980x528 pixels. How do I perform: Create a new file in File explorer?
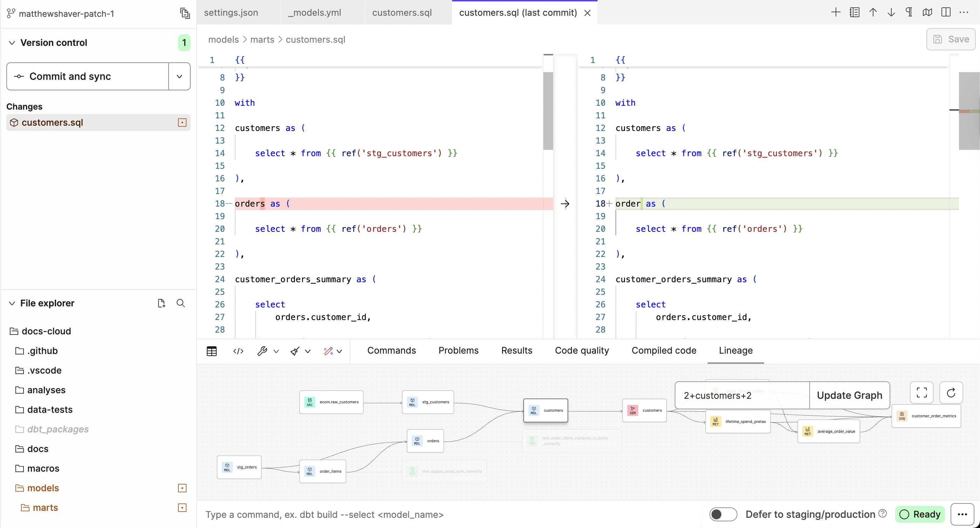(x=161, y=303)
